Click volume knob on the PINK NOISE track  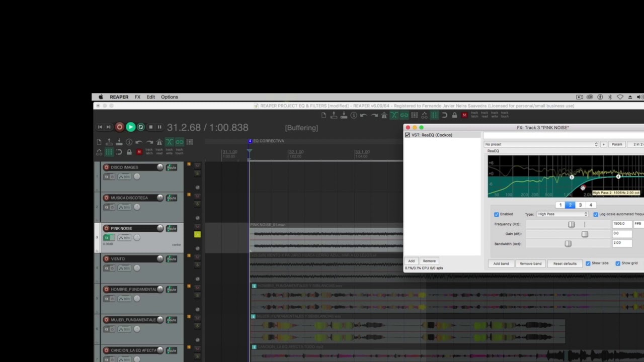click(160, 228)
